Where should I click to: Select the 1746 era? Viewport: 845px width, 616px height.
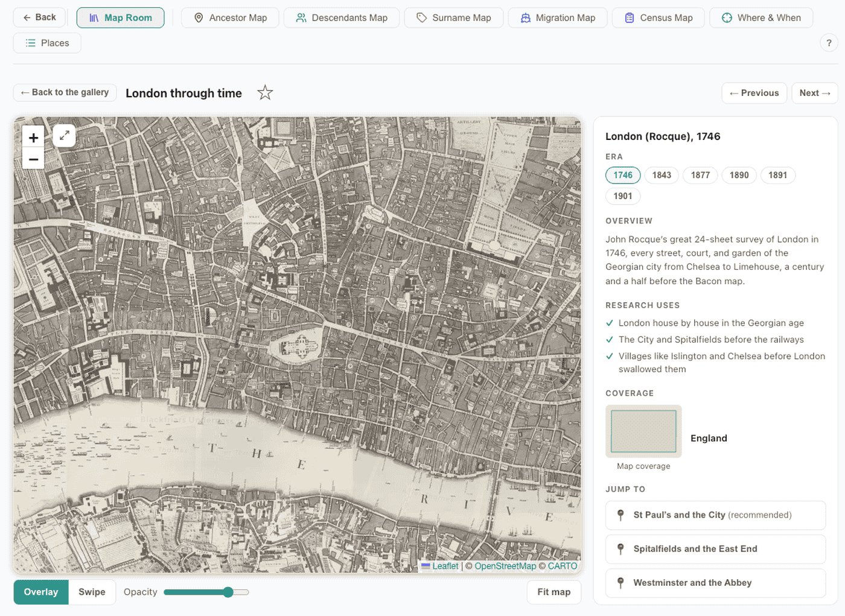click(623, 175)
